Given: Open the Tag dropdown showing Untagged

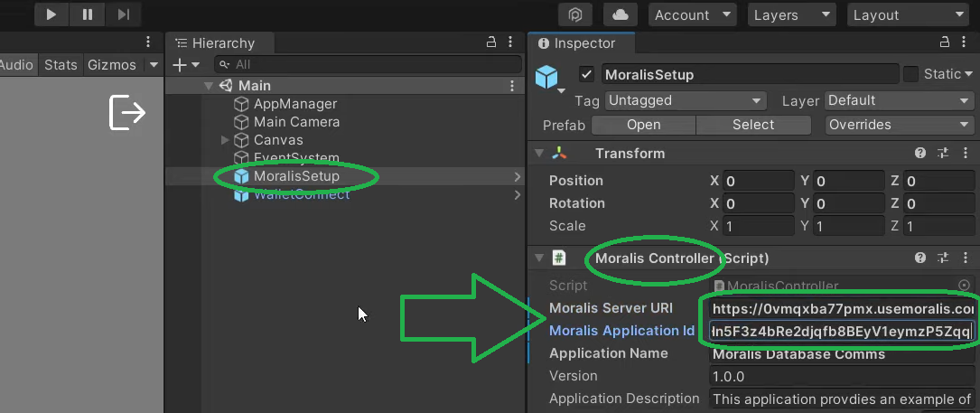Looking at the screenshot, I should 685,100.
